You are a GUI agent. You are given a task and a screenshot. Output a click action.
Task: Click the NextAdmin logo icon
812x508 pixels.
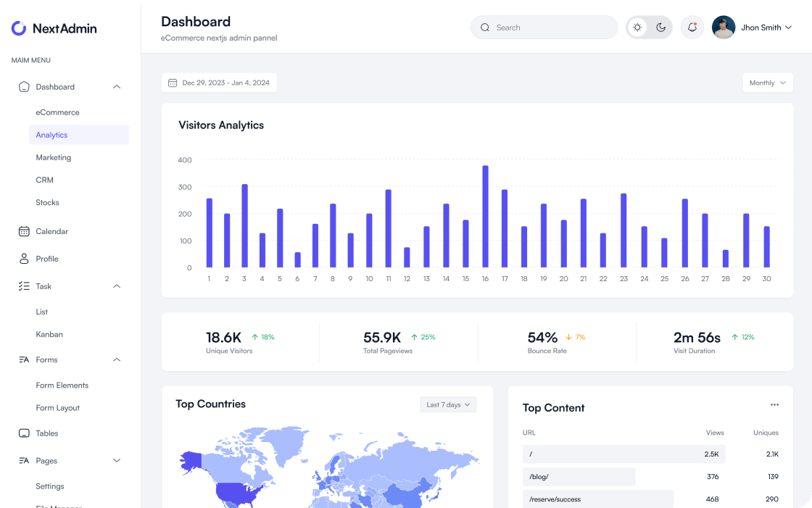pyautogui.click(x=17, y=28)
